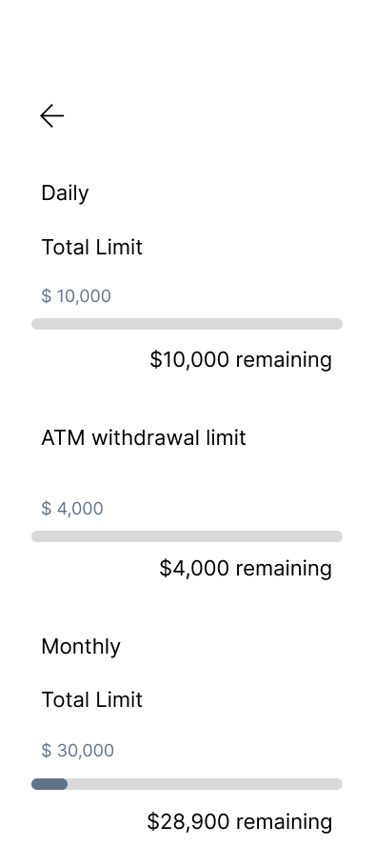This screenshot has height=847, width=375.
Task: Click the left end of the Daily Total Limit bar
Action: coord(38,324)
